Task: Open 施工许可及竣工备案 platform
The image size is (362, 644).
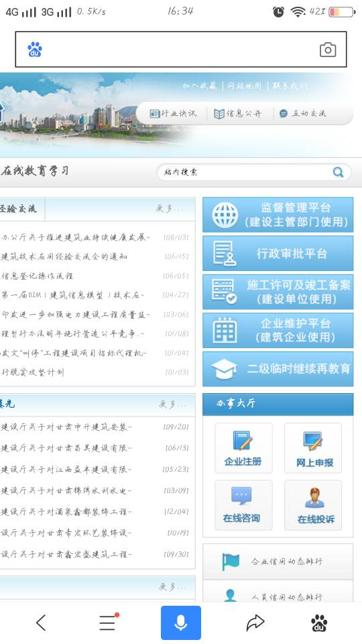Action: pos(278,292)
